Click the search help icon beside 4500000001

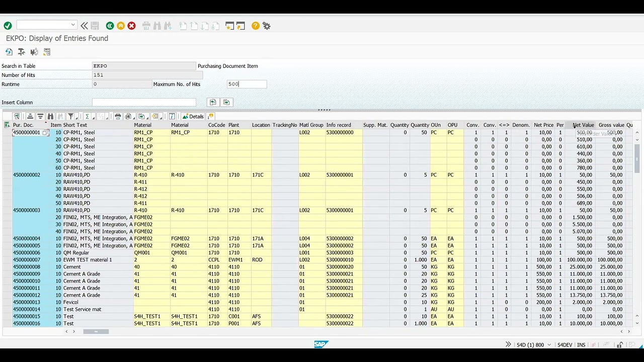(45, 133)
